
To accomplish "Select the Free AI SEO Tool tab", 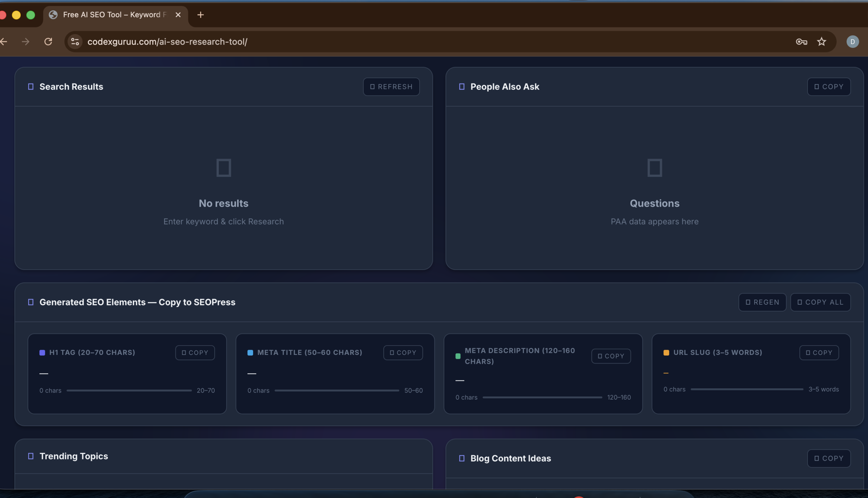I will tap(115, 15).
